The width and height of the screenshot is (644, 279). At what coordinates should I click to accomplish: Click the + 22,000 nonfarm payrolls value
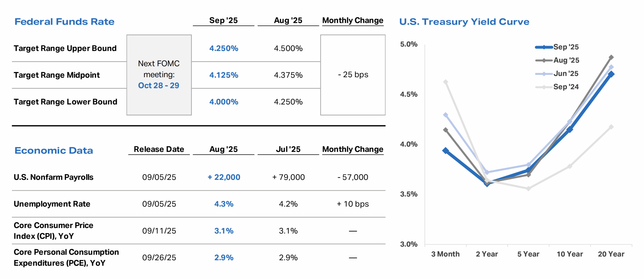click(224, 177)
